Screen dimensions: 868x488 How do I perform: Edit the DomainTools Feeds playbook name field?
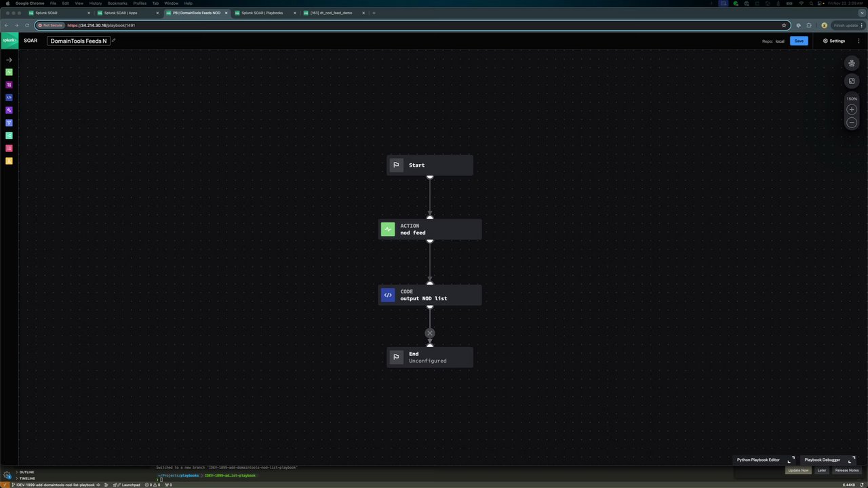(x=78, y=41)
